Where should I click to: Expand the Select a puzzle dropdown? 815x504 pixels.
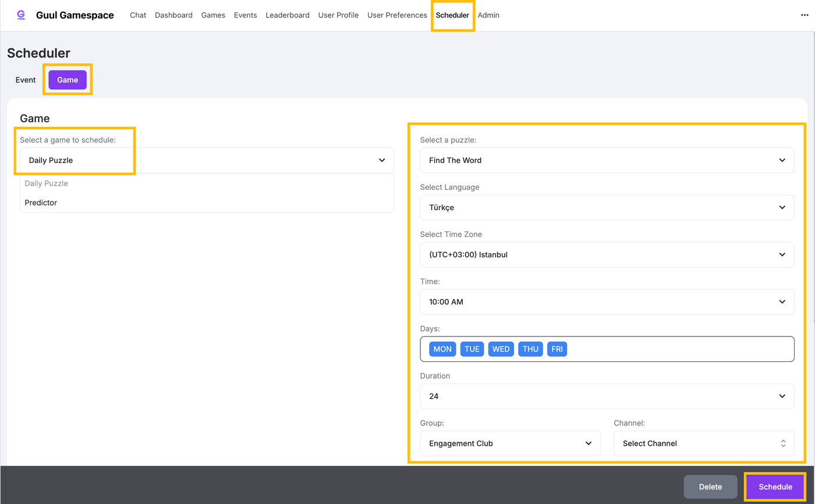point(607,160)
